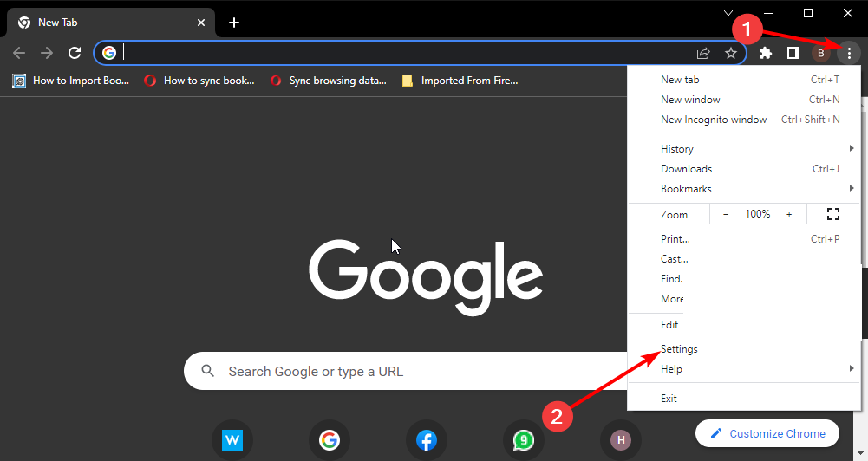868x461 pixels.
Task: Go back with the back arrow
Action: point(19,53)
